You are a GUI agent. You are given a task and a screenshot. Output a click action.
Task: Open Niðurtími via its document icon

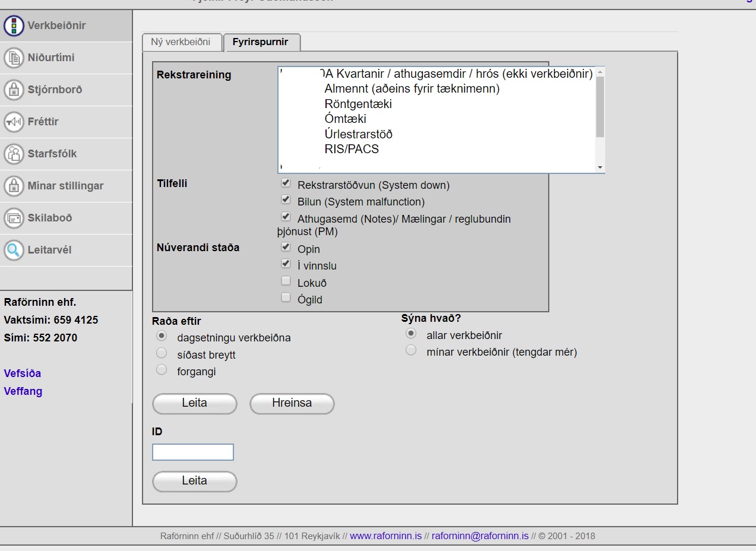point(14,58)
